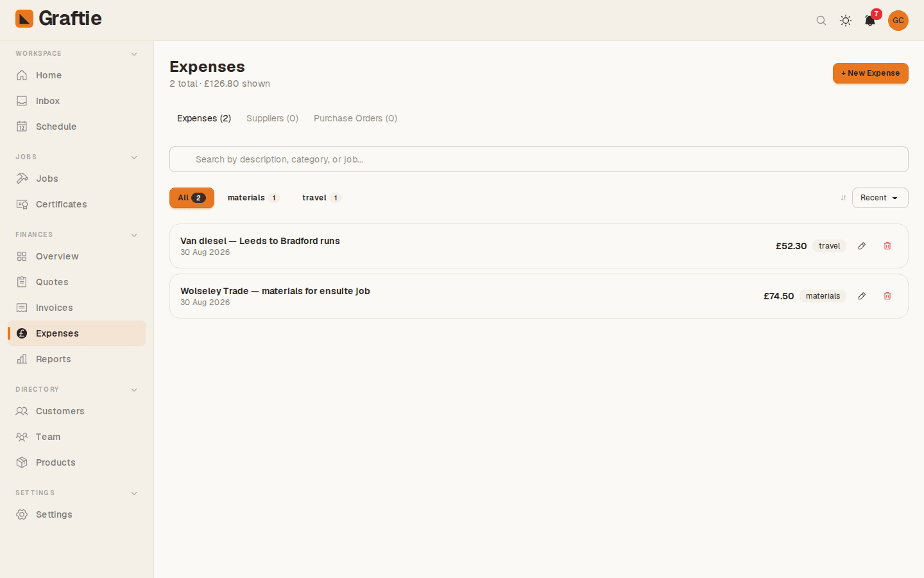The width and height of the screenshot is (924, 578).
Task: Click the Team group icon
Action: coord(22,437)
